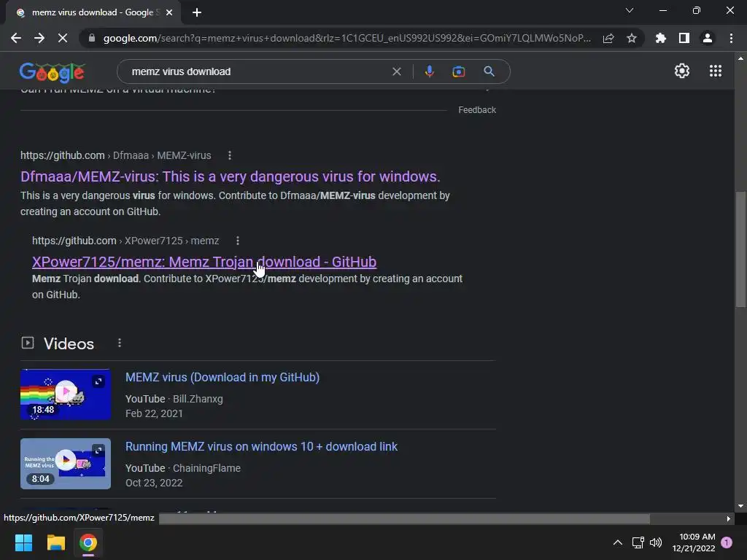Open the tab search chevron

point(630,10)
